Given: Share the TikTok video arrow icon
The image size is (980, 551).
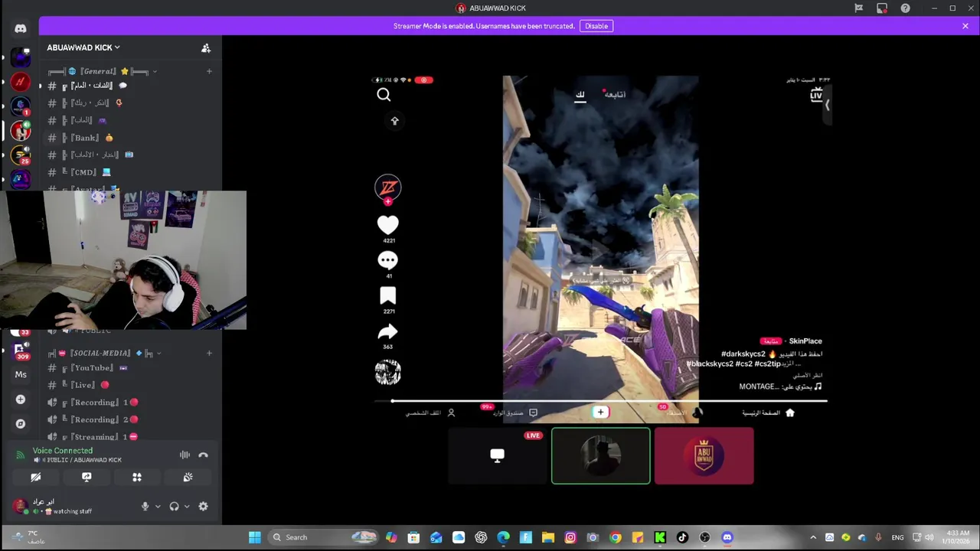Looking at the screenshot, I should (x=387, y=331).
